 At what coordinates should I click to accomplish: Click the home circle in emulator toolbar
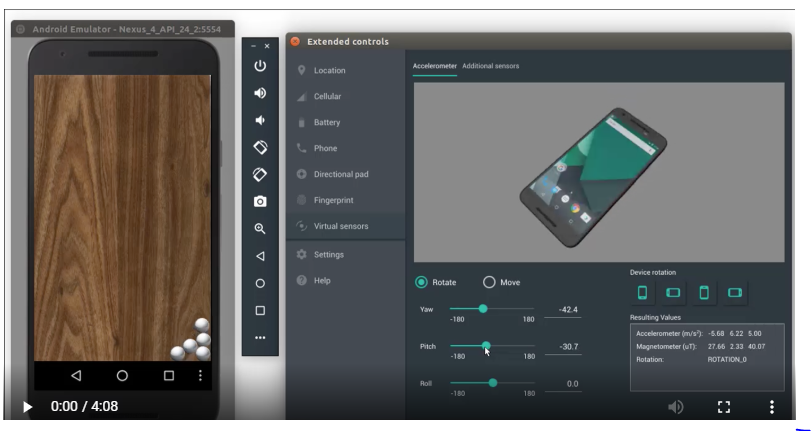pyautogui.click(x=260, y=283)
